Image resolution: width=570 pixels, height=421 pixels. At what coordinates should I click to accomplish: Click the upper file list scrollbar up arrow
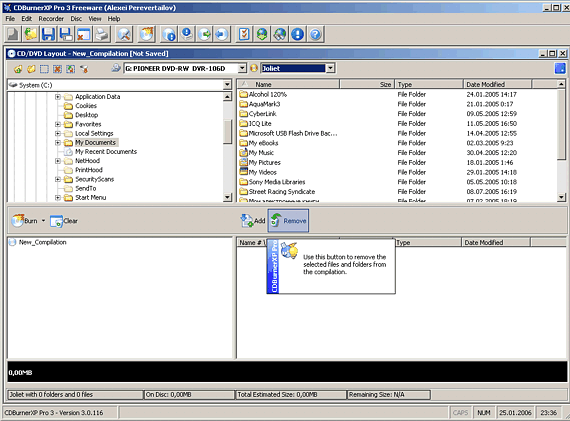tap(561, 84)
